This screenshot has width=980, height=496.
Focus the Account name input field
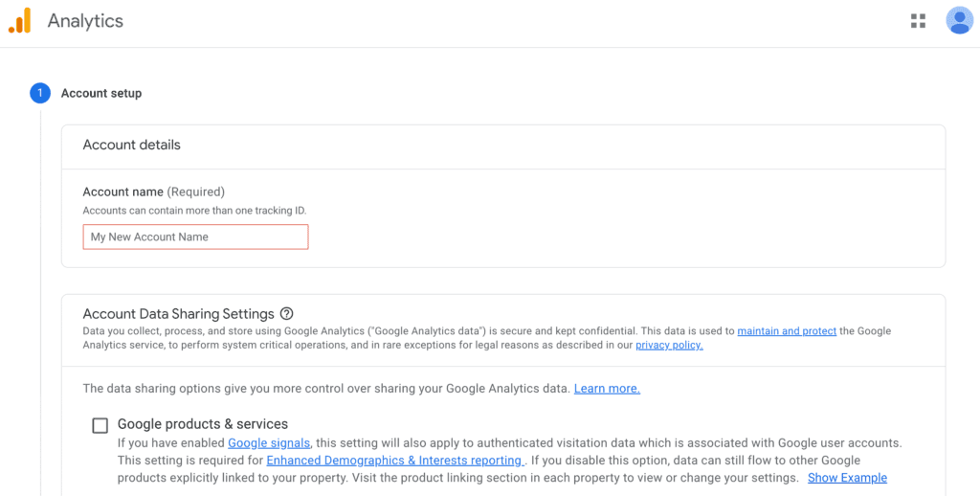195,237
